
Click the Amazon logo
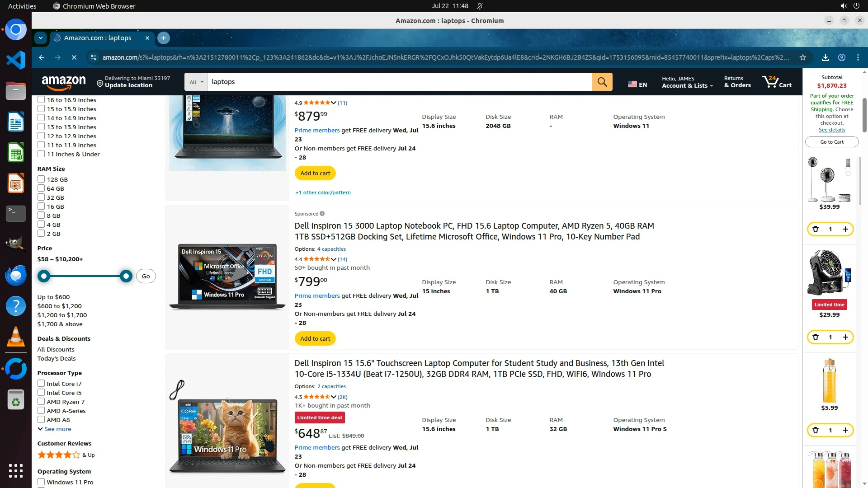63,82
